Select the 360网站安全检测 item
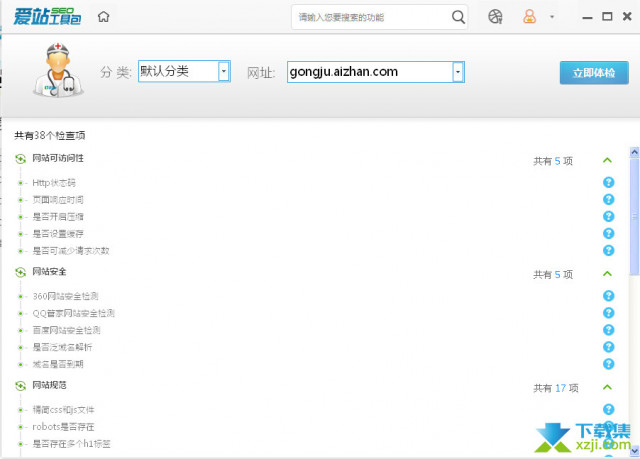 click(x=65, y=296)
